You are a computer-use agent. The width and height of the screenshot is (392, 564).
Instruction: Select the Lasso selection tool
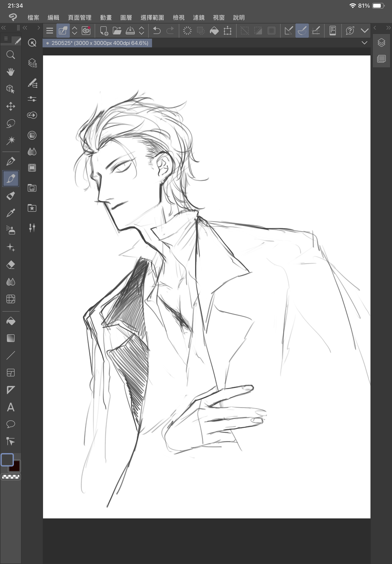point(11,124)
